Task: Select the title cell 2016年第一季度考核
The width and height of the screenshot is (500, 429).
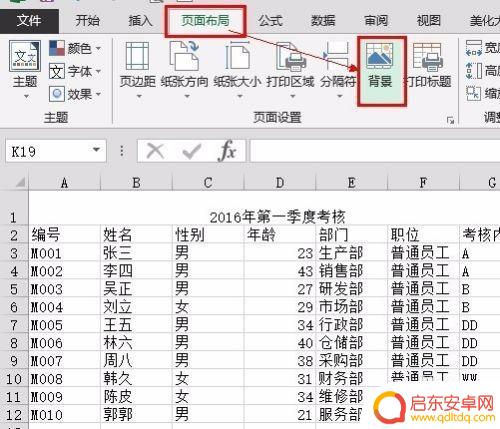Action: click(277, 217)
